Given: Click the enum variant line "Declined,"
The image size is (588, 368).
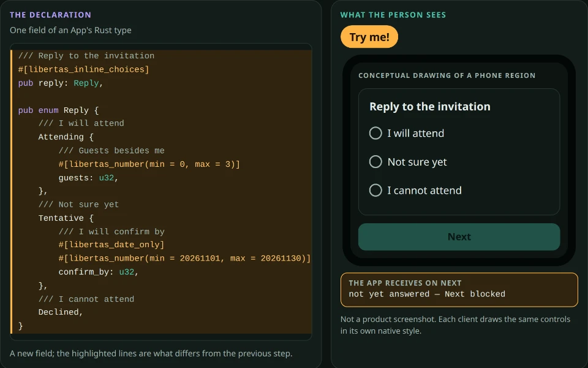Looking at the screenshot, I should pos(61,312).
